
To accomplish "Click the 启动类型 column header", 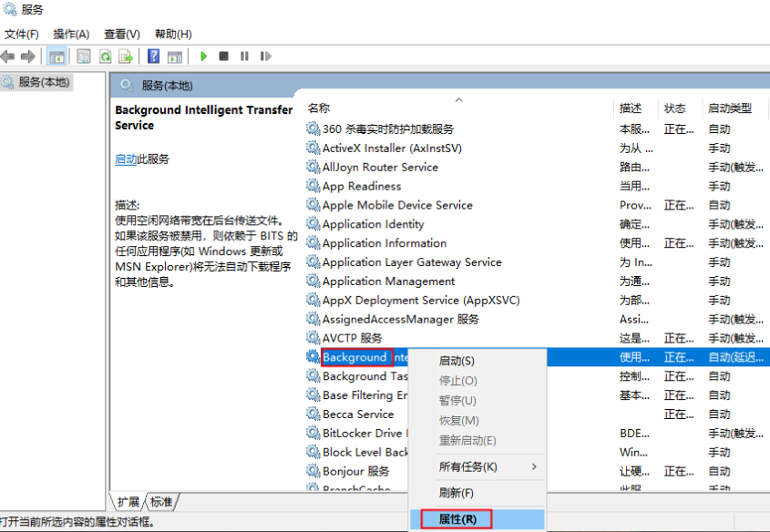I will pos(730,108).
